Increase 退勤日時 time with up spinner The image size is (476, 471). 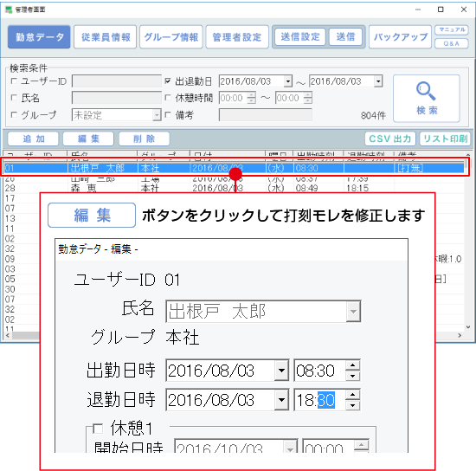click(352, 395)
